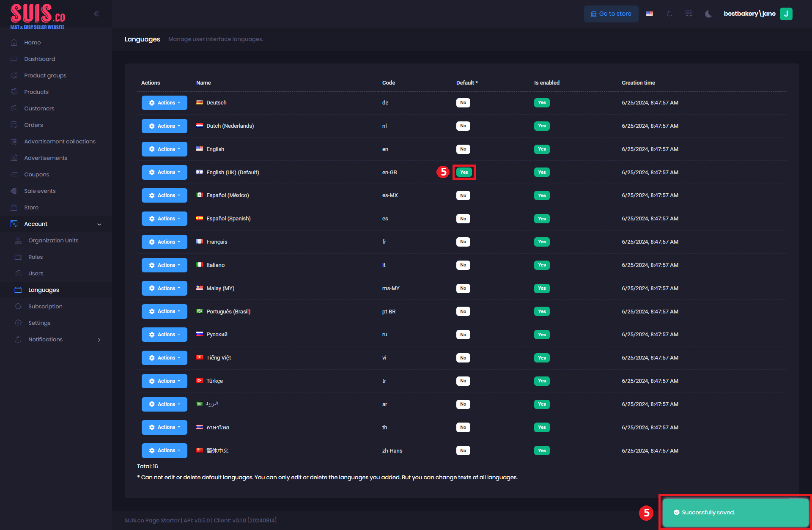This screenshot has width=812, height=530.
Task: Click the Is enabled Yes badge for Italiano
Action: [542, 265]
